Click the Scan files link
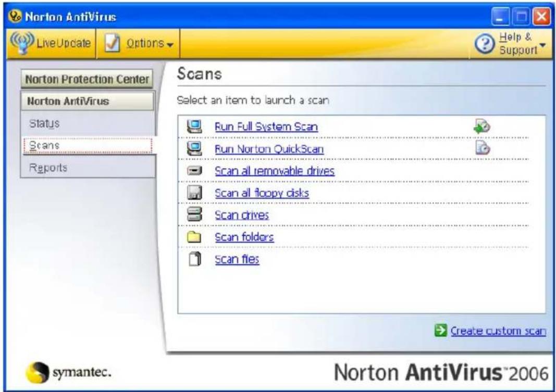The image size is (556, 392). pos(237,259)
